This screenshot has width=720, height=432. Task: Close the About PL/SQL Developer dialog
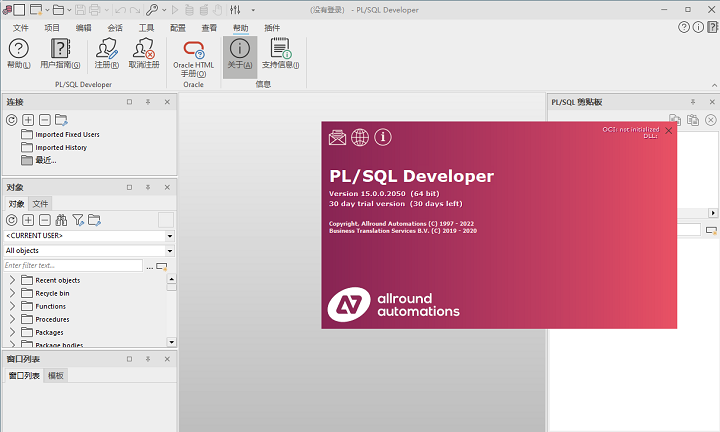[x=669, y=131]
